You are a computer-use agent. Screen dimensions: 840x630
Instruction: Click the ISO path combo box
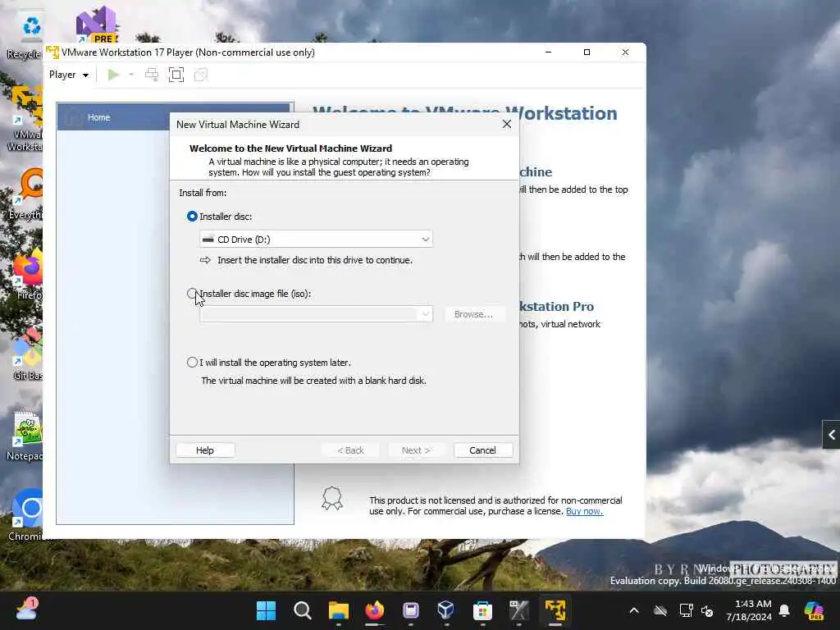[316, 314]
